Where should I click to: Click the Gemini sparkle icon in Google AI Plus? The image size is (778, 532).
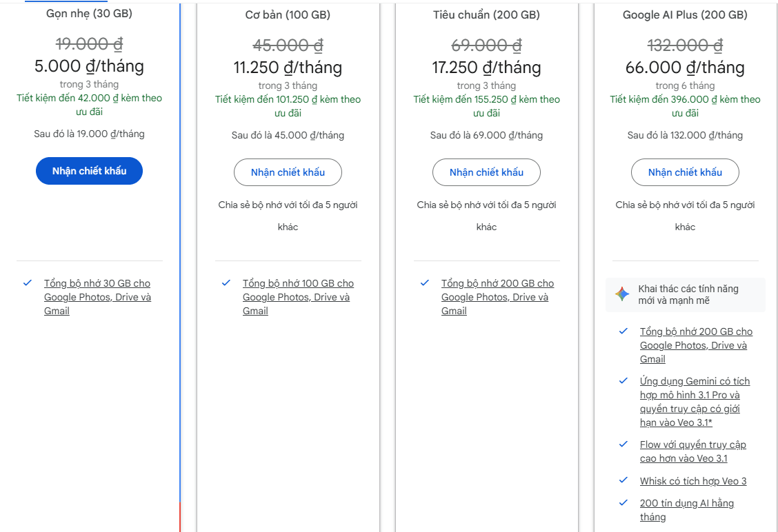(622, 294)
